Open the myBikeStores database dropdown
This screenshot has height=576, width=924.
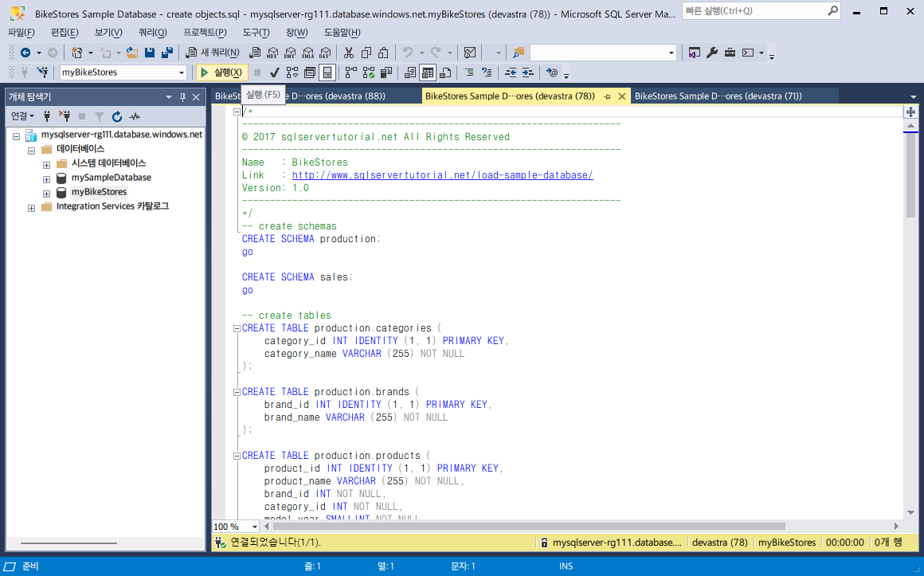[x=181, y=72]
